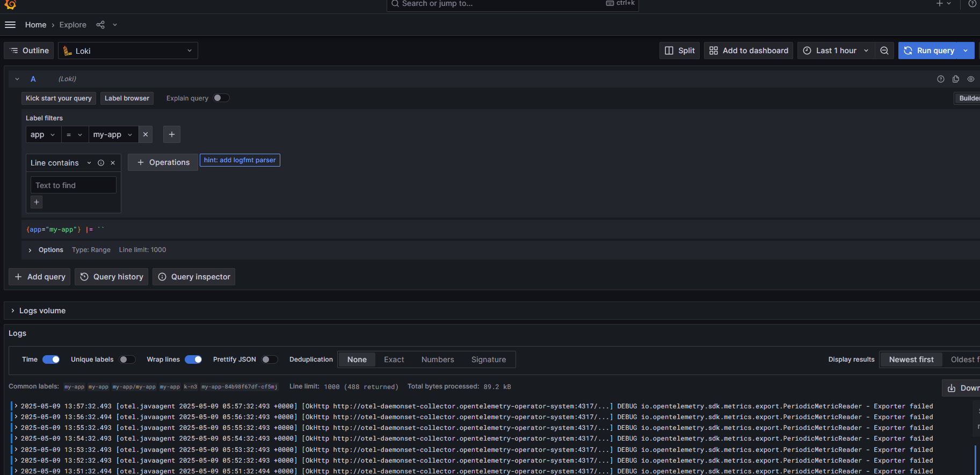Toggle the Time switch off
Screen dimensions: 980x475
click(x=51, y=359)
